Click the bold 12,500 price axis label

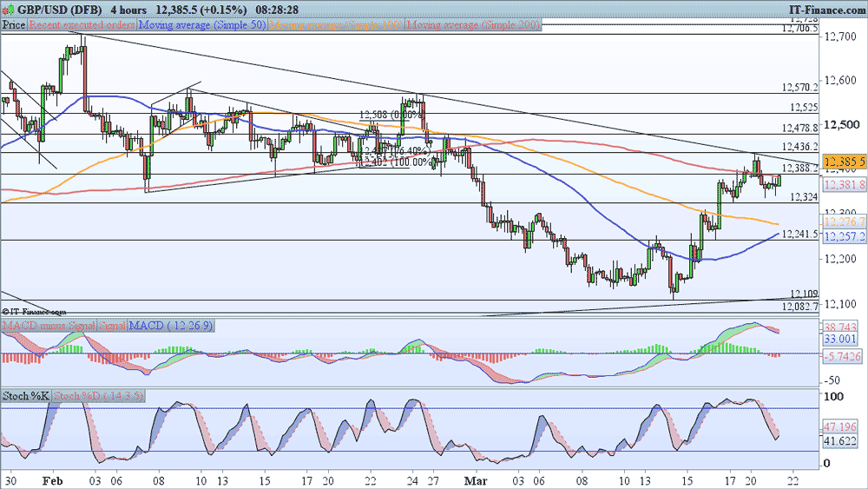841,125
